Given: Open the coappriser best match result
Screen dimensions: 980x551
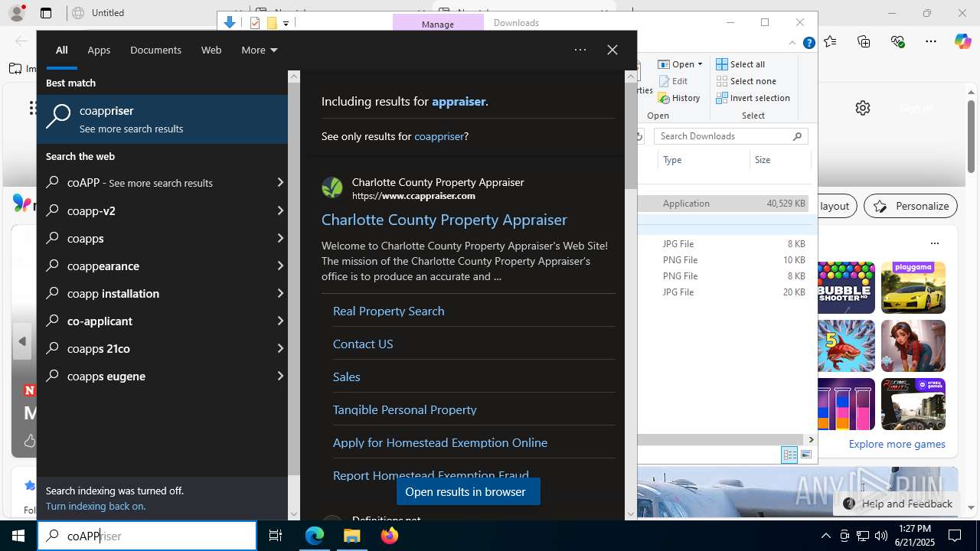Looking at the screenshot, I should pyautogui.click(x=162, y=119).
